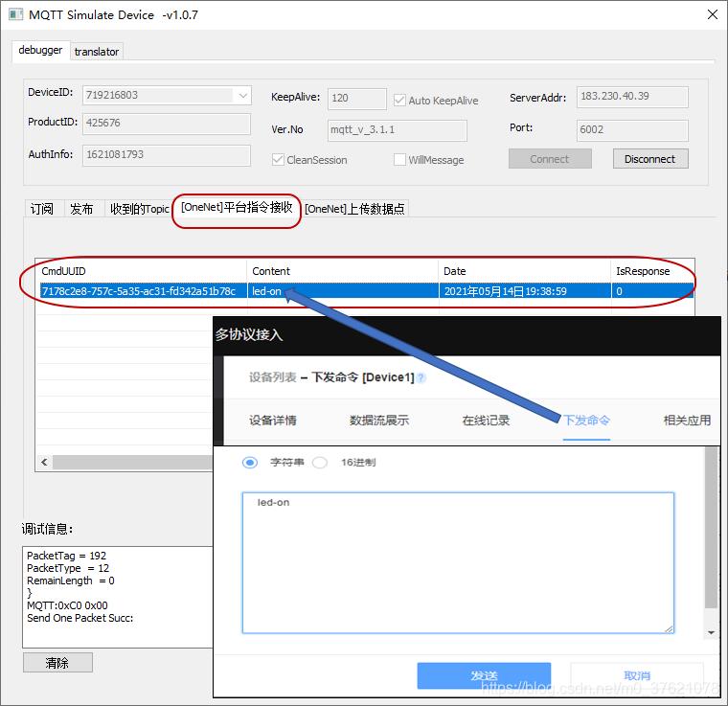Click the AuthInfo input field
The image size is (728, 706).
(167, 155)
